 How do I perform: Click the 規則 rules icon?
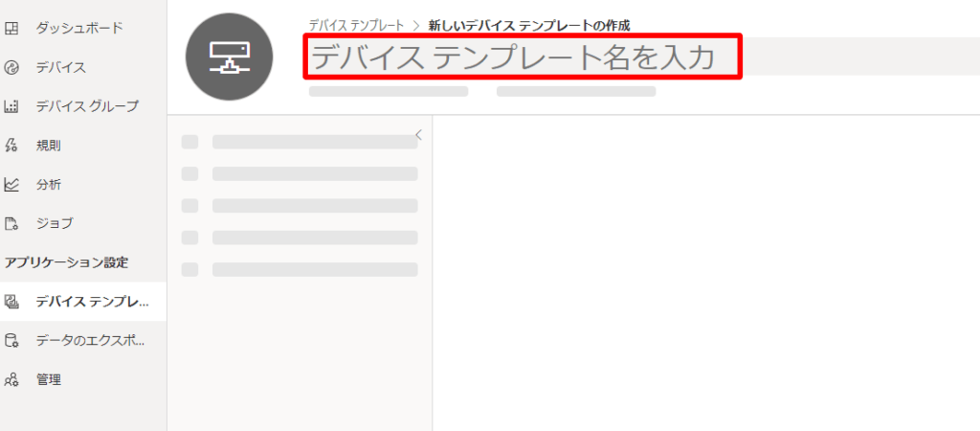11,146
